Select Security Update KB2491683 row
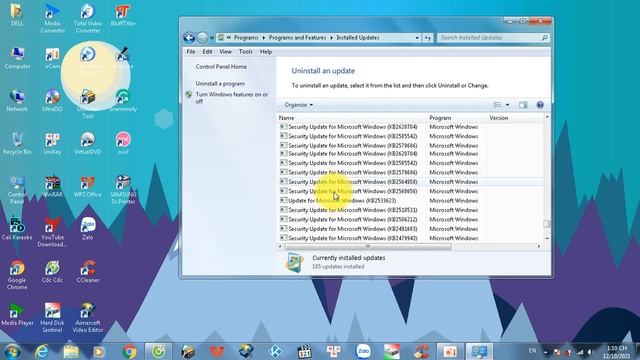The image size is (640, 360). coord(410,229)
